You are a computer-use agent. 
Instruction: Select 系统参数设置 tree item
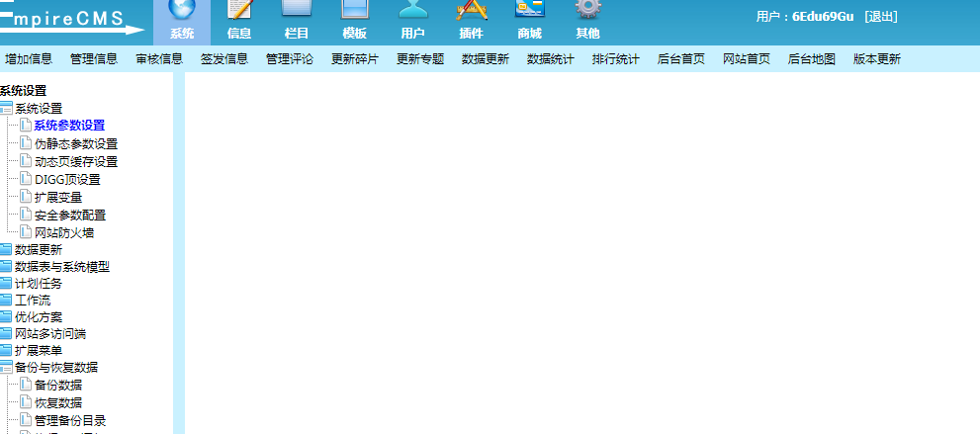[69, 126]
